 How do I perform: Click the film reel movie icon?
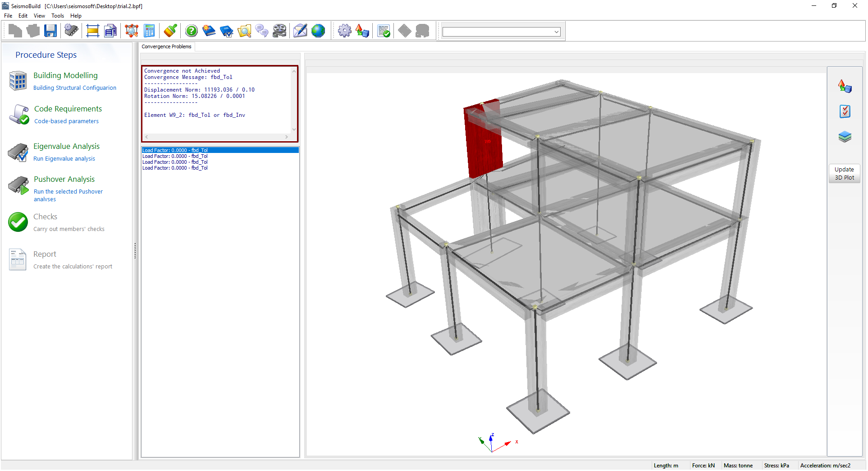[279, 31]
